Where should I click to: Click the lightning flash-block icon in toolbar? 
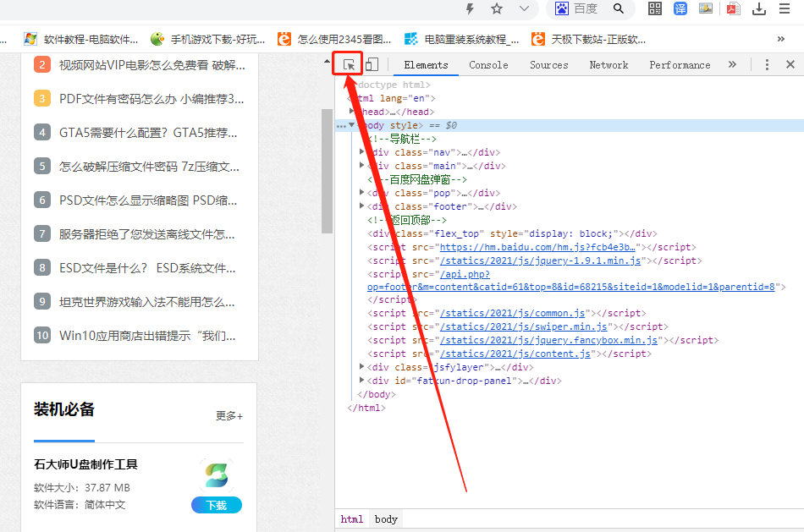471,8
